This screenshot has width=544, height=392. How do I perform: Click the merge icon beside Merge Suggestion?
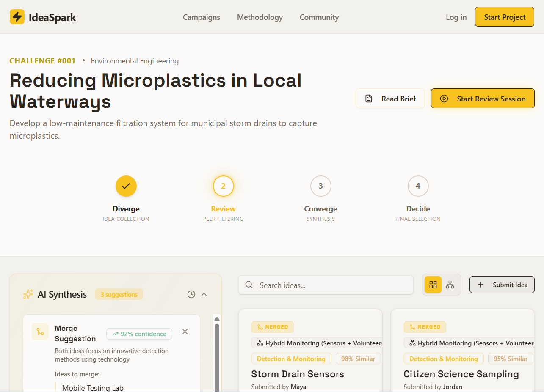click(40, 332)
